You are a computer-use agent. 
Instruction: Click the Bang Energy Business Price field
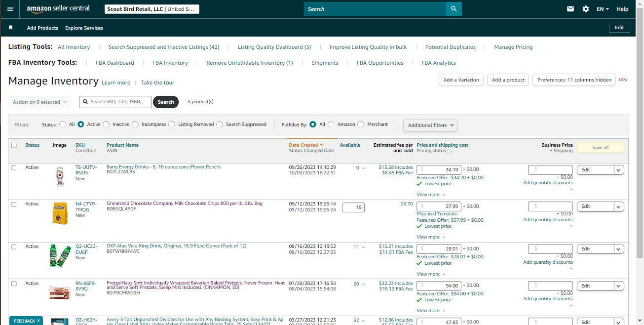pyautogui.click(x=550, y=169)
